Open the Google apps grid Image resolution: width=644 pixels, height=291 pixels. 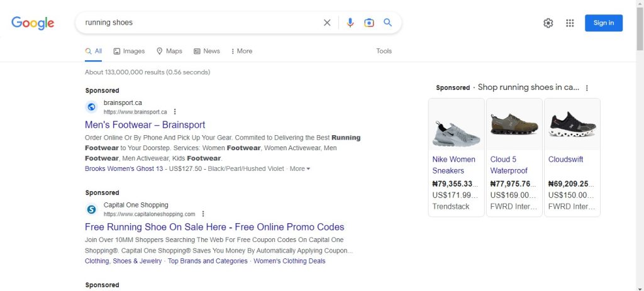pyautogui.click(x=570, y=23)
